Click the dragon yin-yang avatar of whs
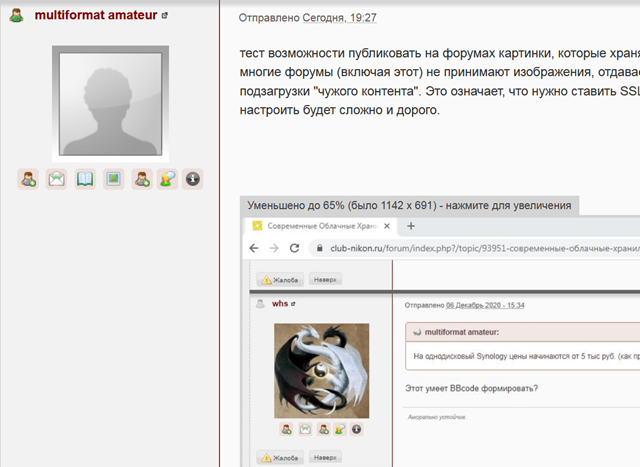 [322, 371]
